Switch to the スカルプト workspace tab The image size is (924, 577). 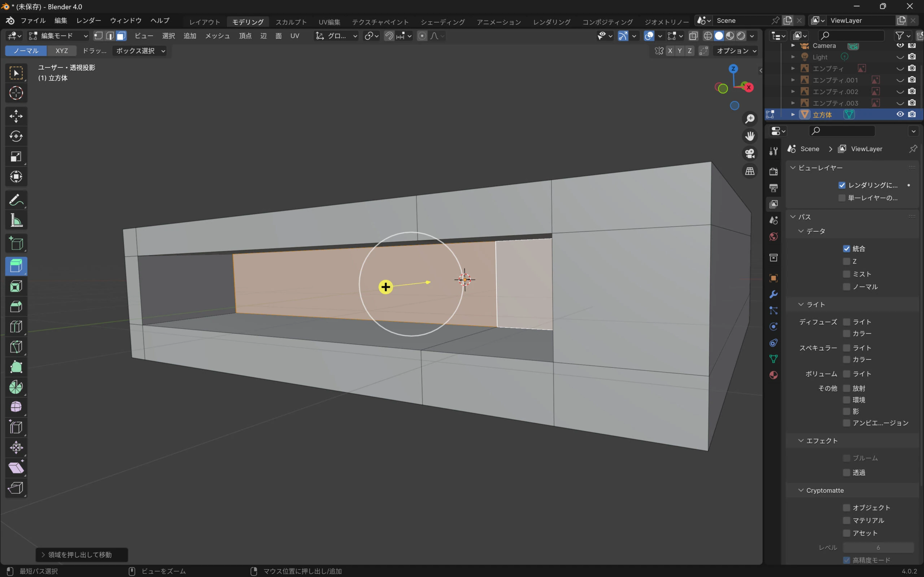(291, 22)
